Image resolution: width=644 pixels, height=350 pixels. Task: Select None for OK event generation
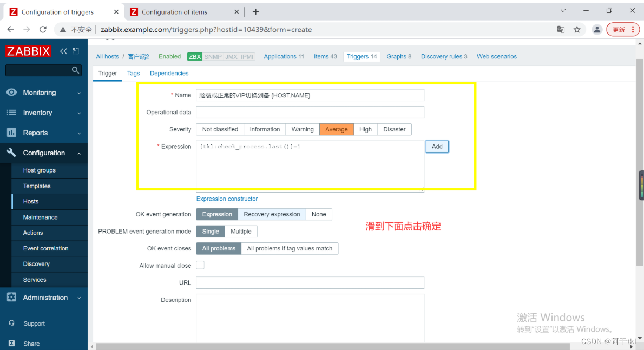tap(319, 214)
